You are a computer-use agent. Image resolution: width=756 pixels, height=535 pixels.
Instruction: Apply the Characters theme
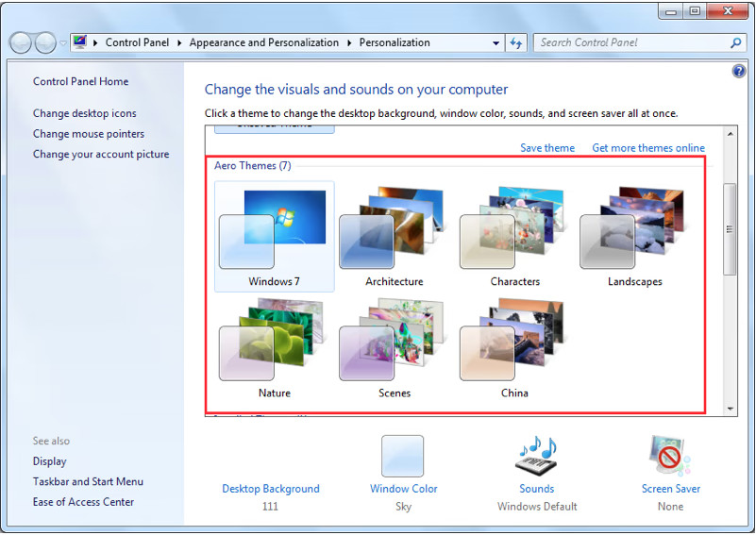[x=514, y=236]
